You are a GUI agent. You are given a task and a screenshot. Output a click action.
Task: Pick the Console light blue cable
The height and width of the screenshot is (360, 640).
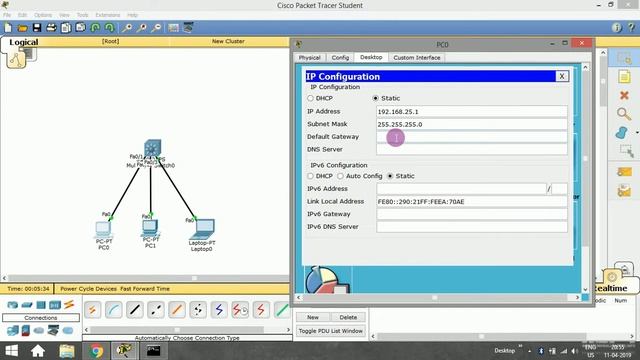pos(113,310)
